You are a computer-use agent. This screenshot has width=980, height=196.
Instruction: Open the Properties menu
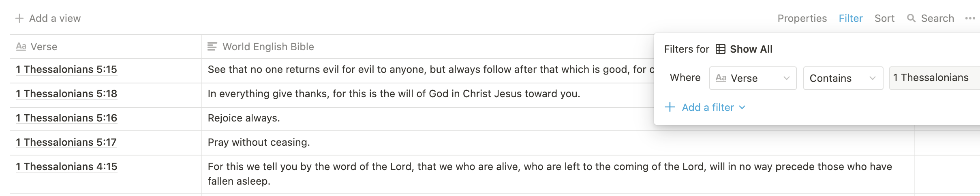[802, 18]
